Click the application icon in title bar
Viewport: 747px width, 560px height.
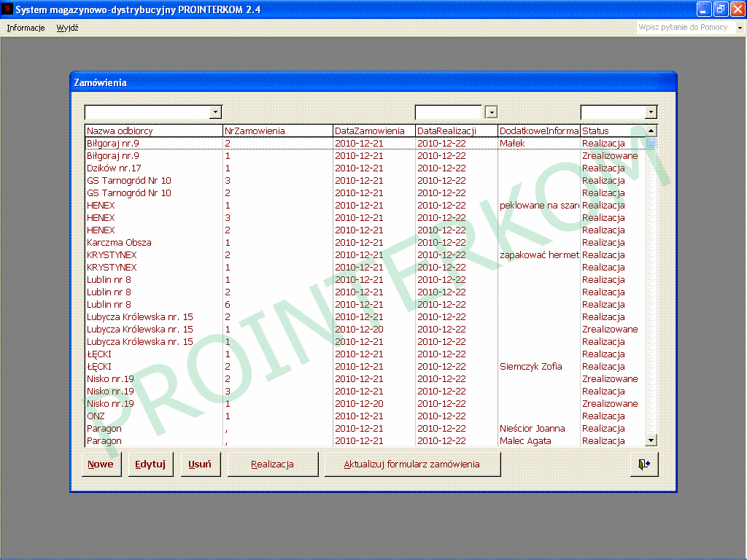tap(8, 9)
